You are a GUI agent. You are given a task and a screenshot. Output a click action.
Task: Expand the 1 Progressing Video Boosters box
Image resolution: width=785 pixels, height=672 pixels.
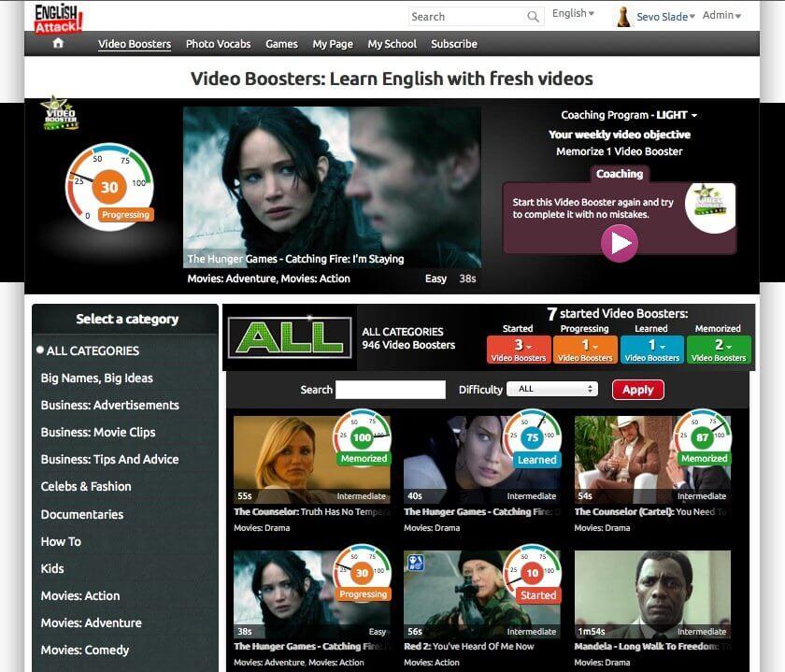[585, 349]
